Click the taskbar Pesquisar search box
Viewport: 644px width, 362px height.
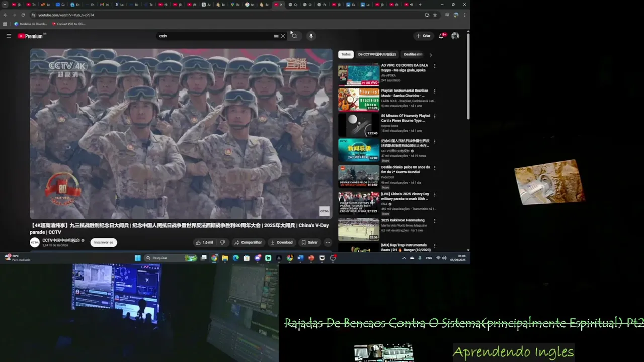point(171,258)
